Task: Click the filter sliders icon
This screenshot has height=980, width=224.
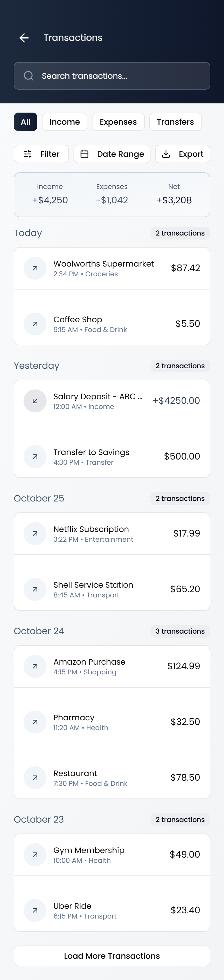Action: click(x=28, y=154)
